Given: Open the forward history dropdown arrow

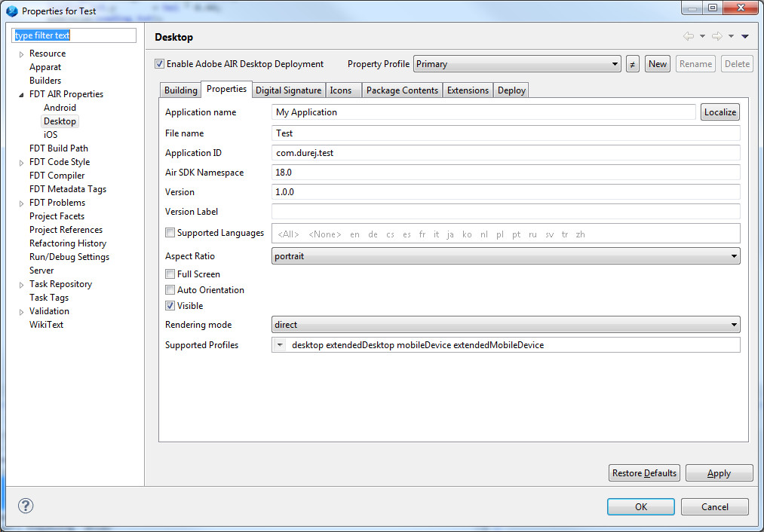Looking at the screenshot, I should tap(731, 36).
